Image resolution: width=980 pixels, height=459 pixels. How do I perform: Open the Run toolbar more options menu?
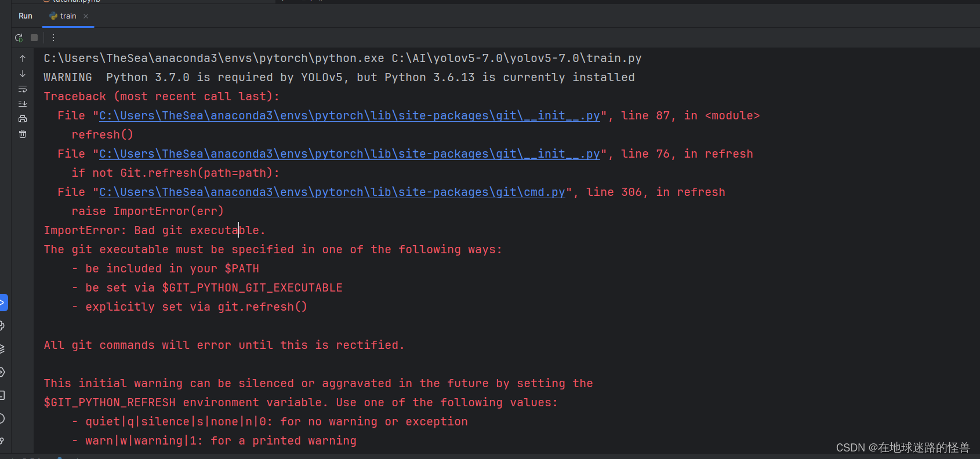(53, 38)
